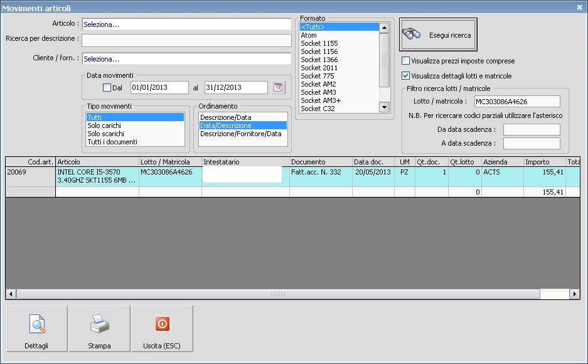Click the Dettagli button
Screen dimensions: 588x364
pyautogui.click(x=37, y=329)
